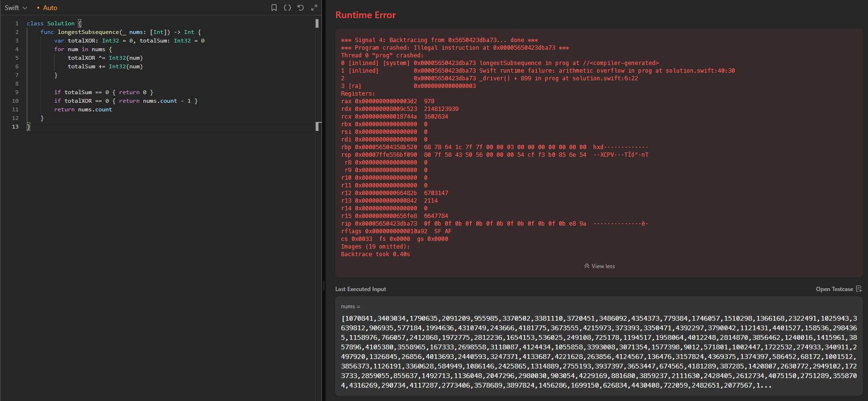Click the 'Images (19 omitted):' line
Viewport: 868px width, 401px height.
[375, 247]
